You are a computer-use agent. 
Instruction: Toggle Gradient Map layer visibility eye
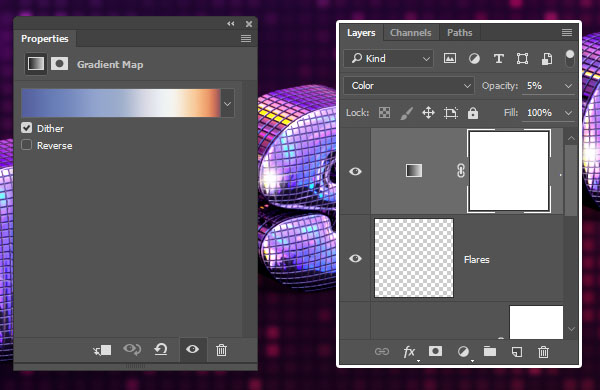click(355, 171)
